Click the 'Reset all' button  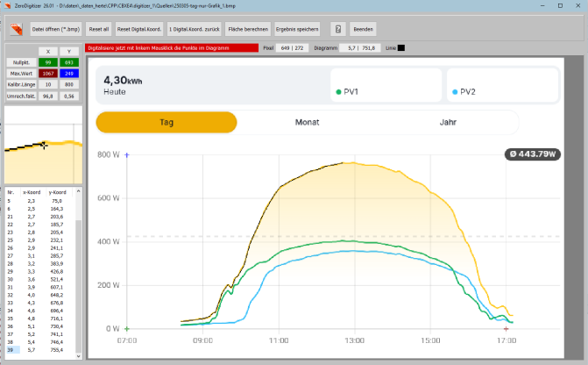pyautogui.click(x=98, y=29)
